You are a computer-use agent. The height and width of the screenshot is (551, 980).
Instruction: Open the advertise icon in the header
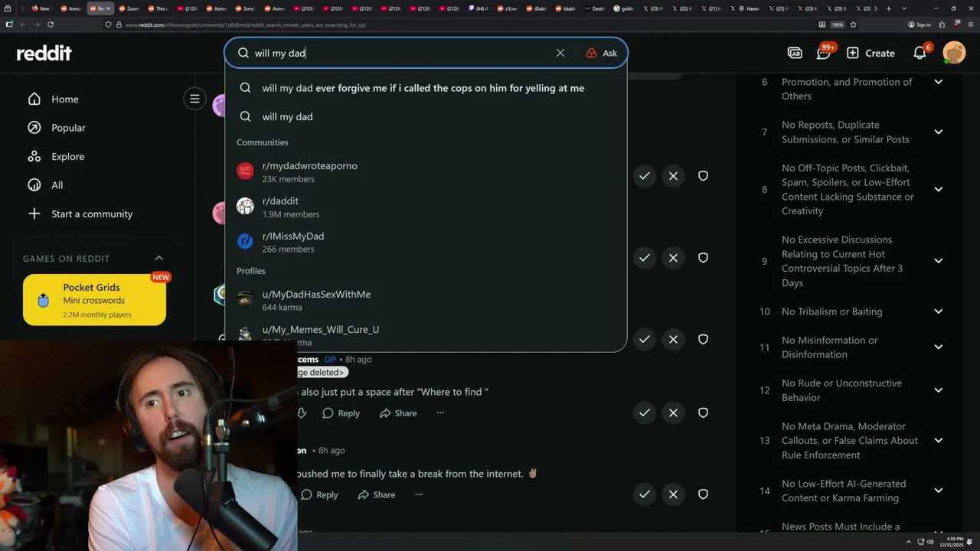click(x=795, y=53)
